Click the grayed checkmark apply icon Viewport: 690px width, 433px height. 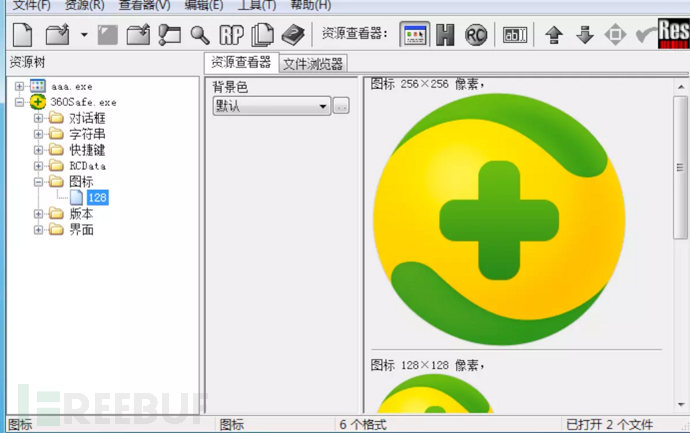click(x=646, y=35)
